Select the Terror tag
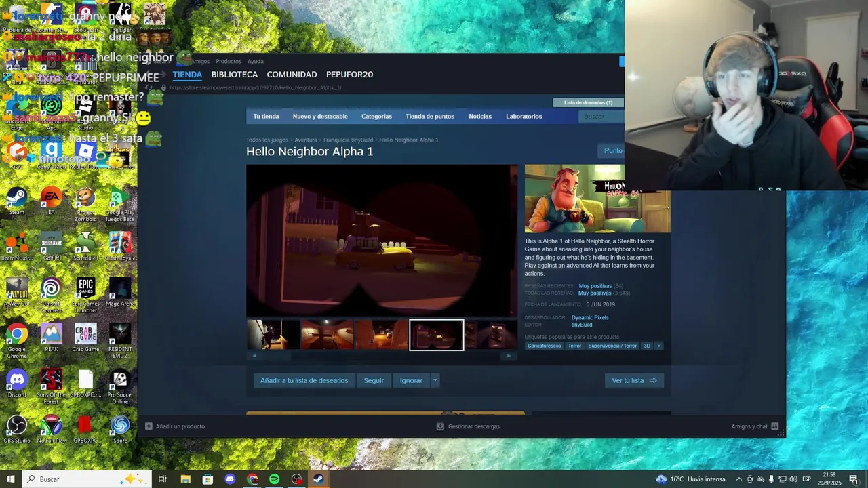Image resolution: width=868 pixels, height=488 pixels. pyautogui.click(x=574, y=346)
